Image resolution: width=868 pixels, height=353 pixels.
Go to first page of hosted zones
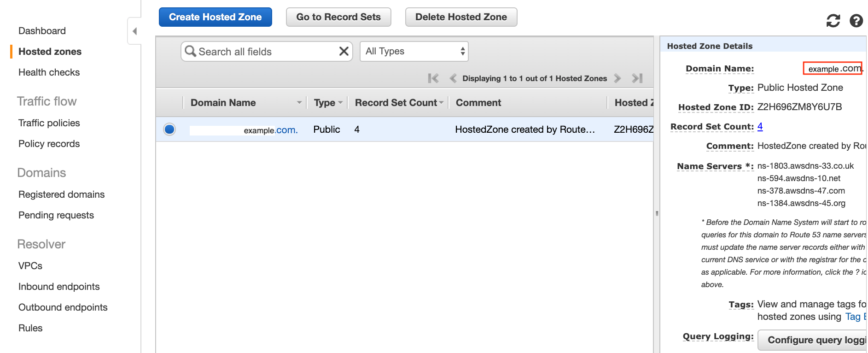coord(433,78)
